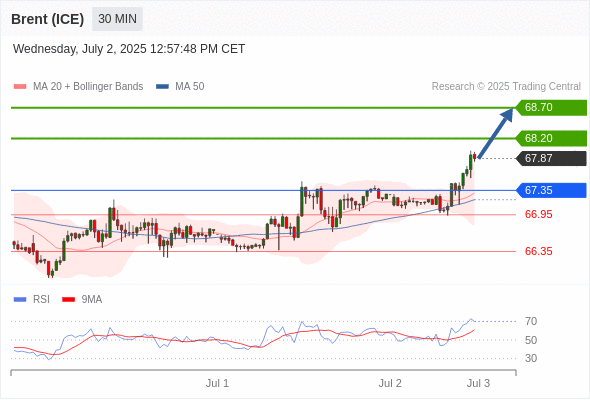The height and width of the screenshot is (400, 590).
Task: Toggle the MA 50 legend label
Action: coord(190,87)
